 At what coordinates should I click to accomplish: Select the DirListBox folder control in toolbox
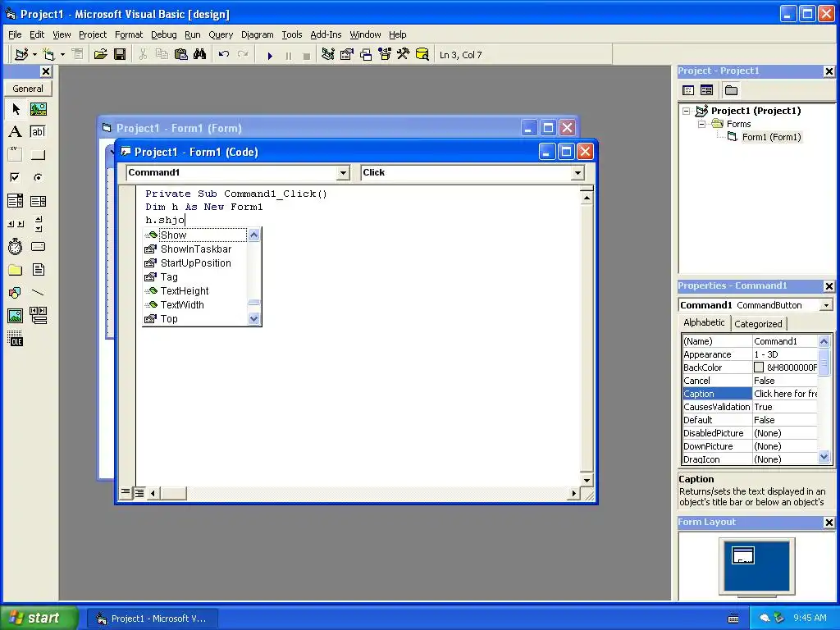click(16, 269)
